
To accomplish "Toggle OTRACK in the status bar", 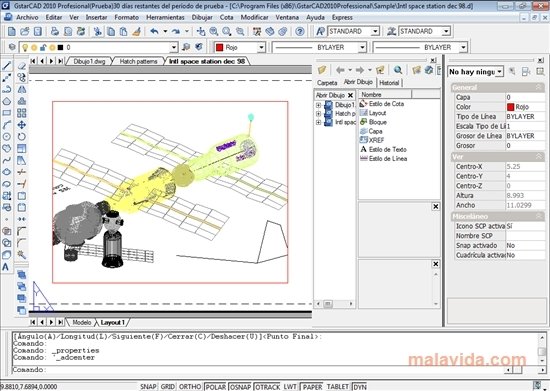I will 267,387.
